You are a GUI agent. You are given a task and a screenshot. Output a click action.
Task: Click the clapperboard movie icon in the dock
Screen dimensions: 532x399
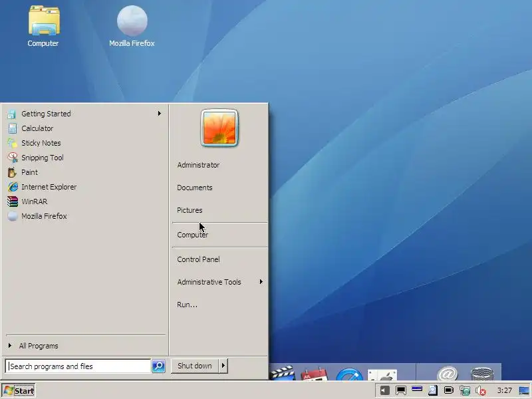(283, 372)
